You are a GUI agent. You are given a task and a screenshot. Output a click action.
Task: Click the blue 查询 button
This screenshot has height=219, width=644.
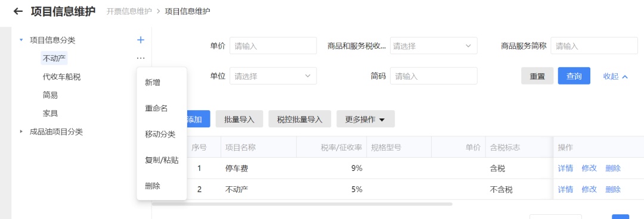click(x=574, y=76)
